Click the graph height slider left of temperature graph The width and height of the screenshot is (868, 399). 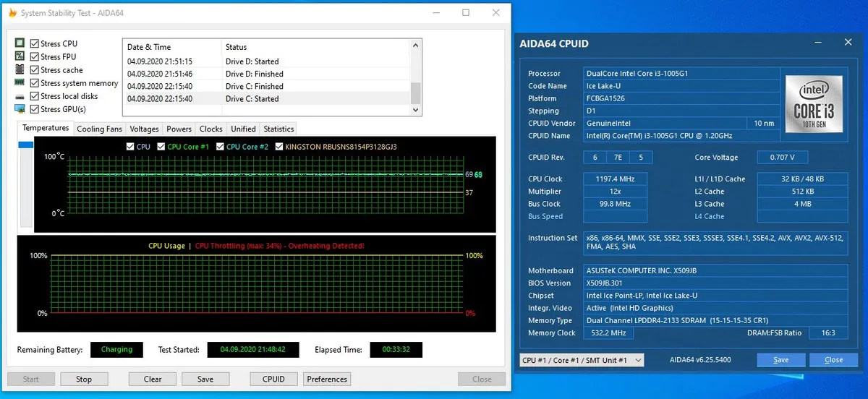(26, 145)
